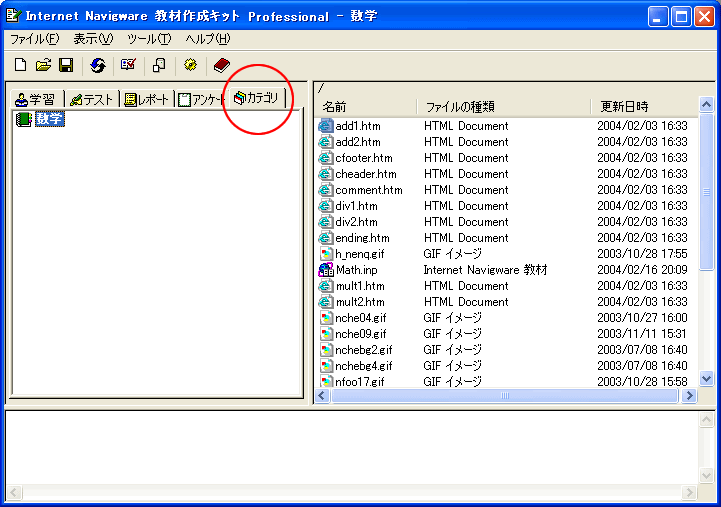Viewport: 721px width, 507px height.
Task: Open the 表示(V) menu
Action: click(93, 39)
